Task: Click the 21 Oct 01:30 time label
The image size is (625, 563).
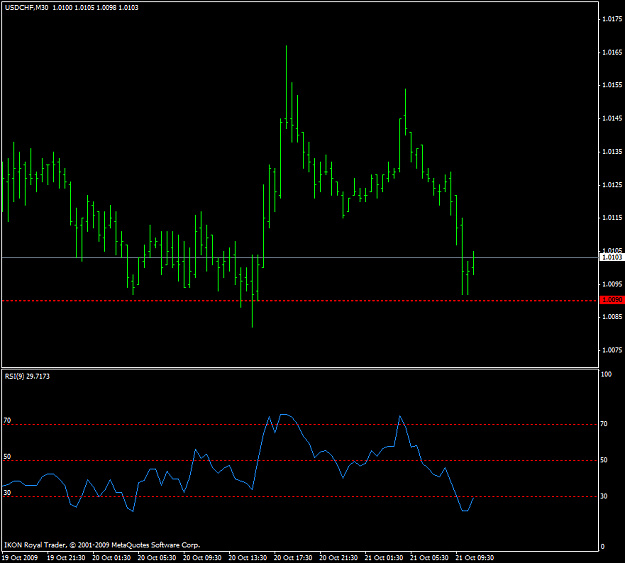Action: click(x=384, y=557)
